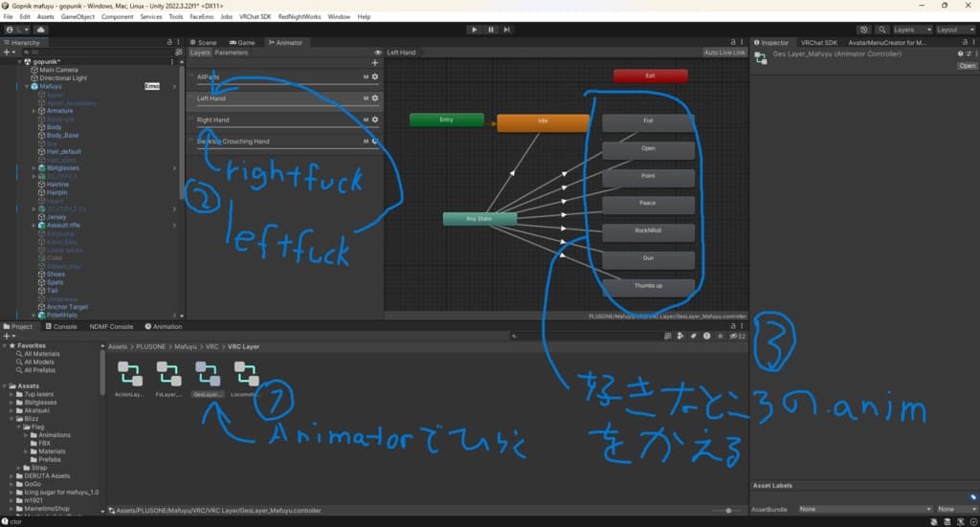
Task: Open the Console tab
Action: coord(61,326)
